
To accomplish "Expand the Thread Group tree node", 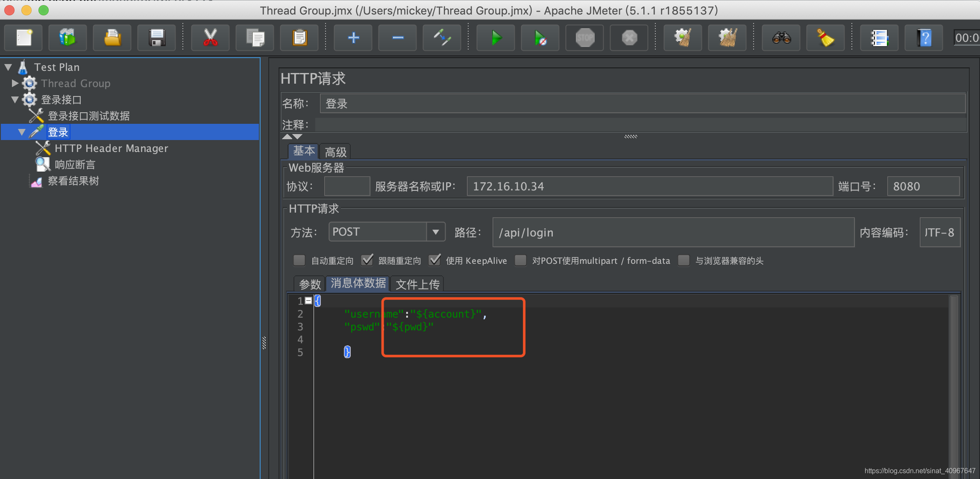I will coord(15,83).
